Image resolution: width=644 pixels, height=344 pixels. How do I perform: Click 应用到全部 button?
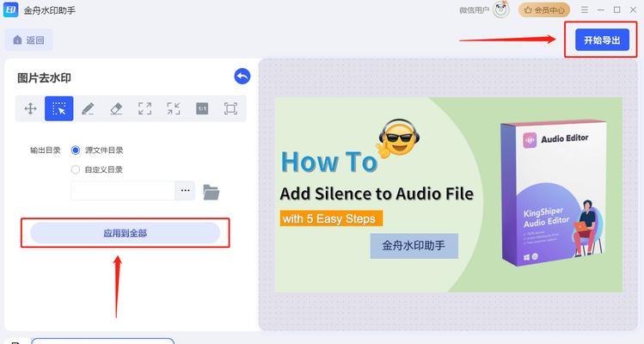[125, 233]
